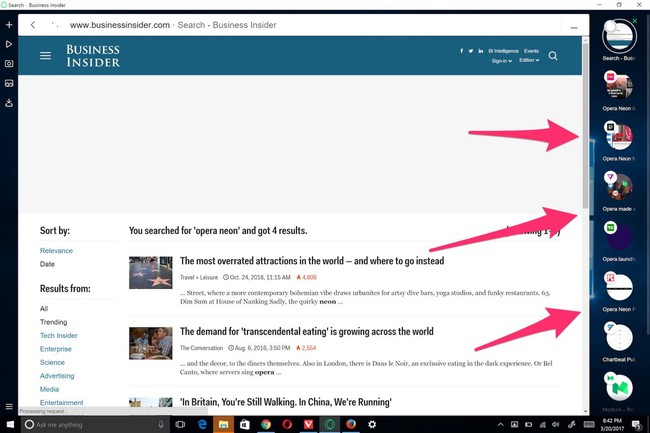
Task: Switch to second 'Opera Neon' tab bubble
Action: (619, 136)
